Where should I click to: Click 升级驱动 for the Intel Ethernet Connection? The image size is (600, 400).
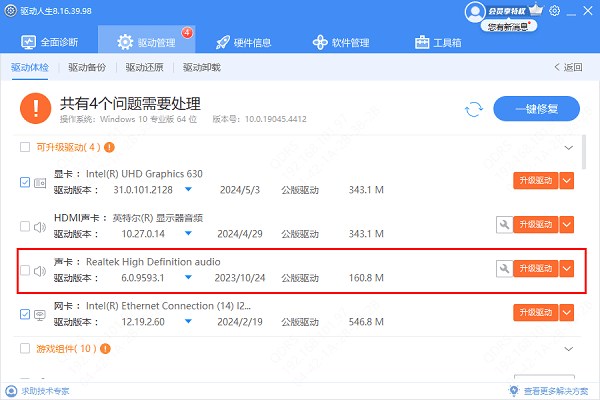coord(535,313)
